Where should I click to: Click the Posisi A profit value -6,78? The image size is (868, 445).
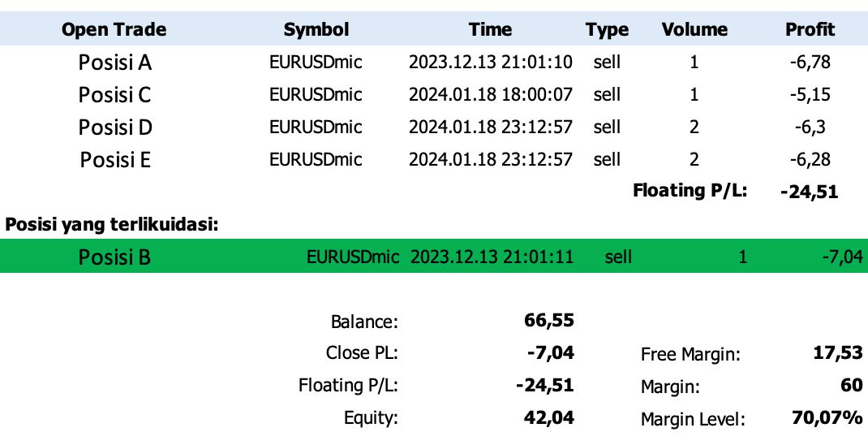click(x=810, y=62)
